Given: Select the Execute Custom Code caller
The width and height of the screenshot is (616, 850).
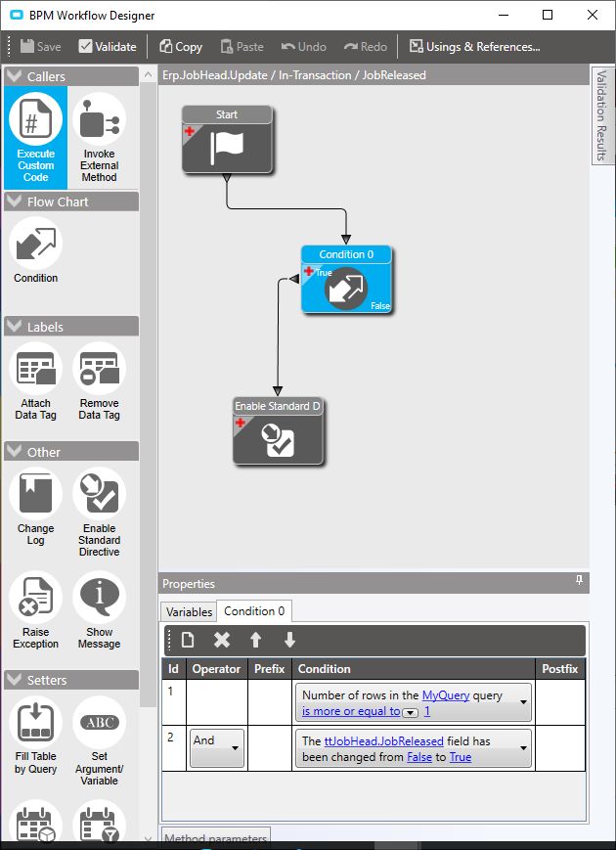Looking at the screenshot, I should tap(36, 138).
